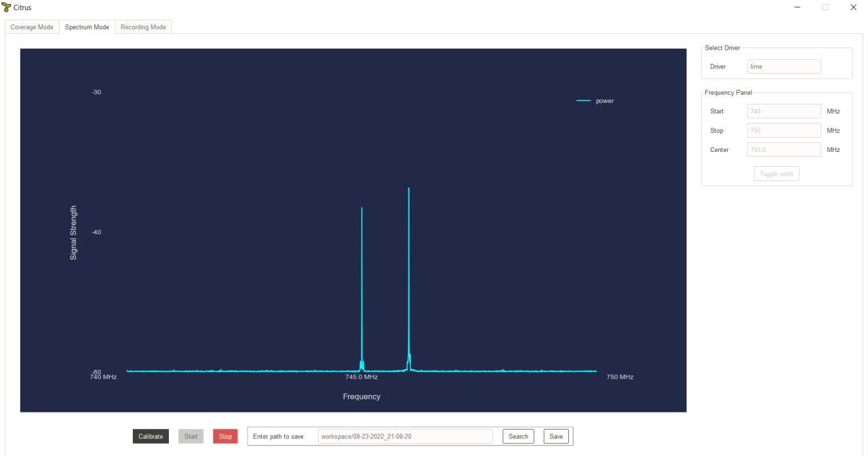Click the Calibrate button
Screen dimensions: 868x456
151,436
